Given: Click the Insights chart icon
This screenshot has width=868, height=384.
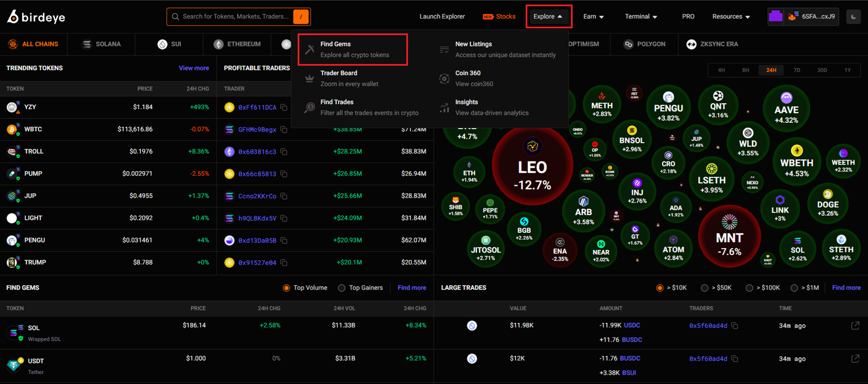Looking at the screenshot, I should point(445,107).
